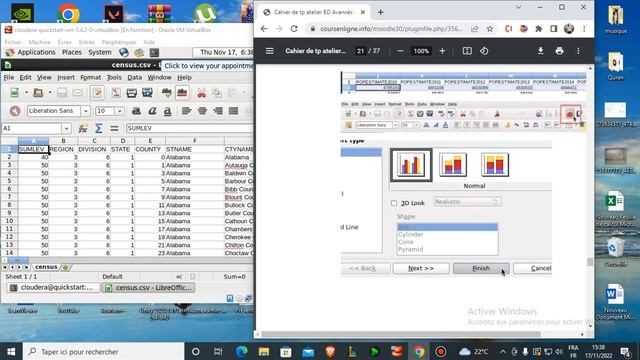Click the Print icon in LibreOffice toolbar
The height and width of the screenshot is (360, 640).
pyautogui.click(x=131, y=93)
